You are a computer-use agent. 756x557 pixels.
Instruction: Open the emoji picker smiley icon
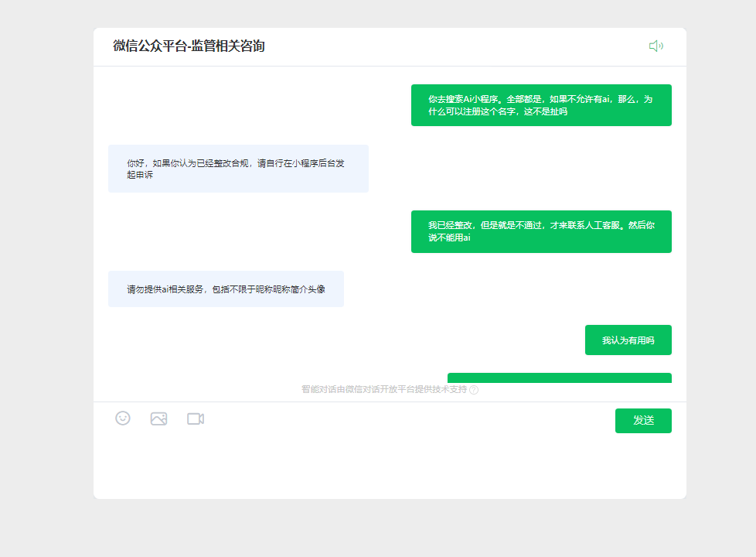[x=123, y=418]
